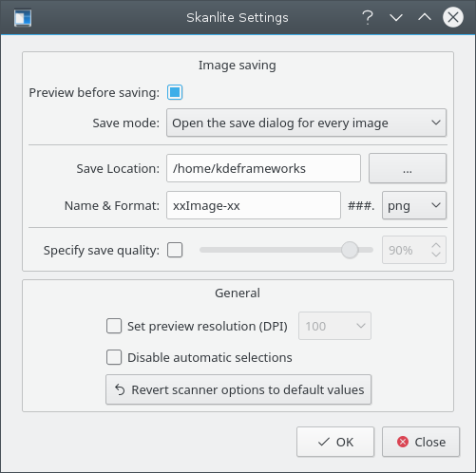
Task: Click the checkmark icon on OK button
Action: 324,442
